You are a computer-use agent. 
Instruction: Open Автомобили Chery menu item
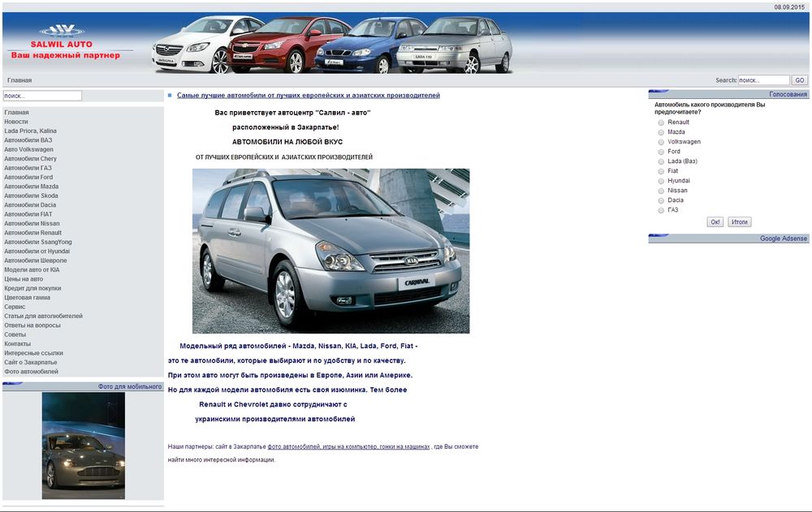tap(31, 159)
